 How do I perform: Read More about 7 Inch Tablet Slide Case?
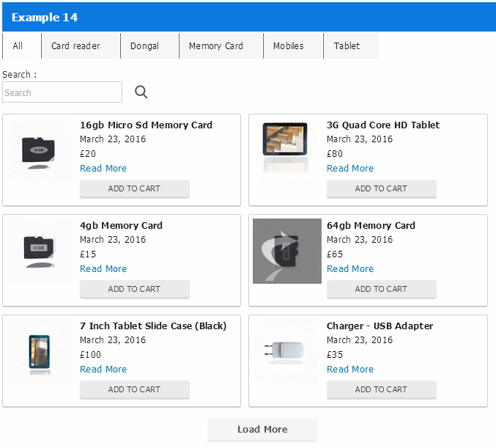pos(103,369)
